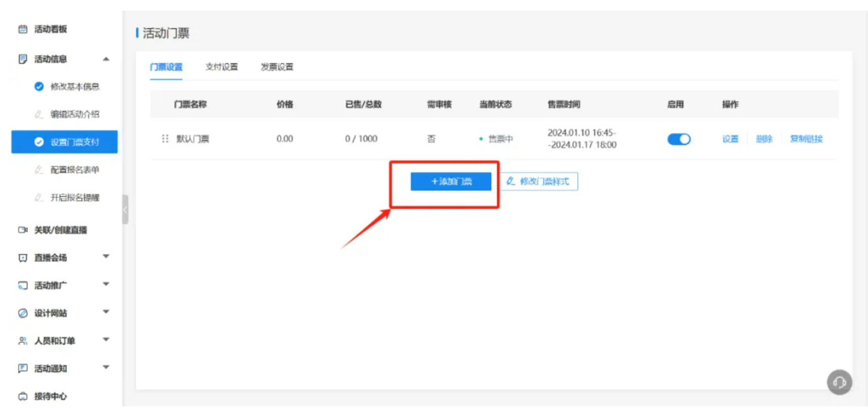Expand the 人员和订单 menu arrow

(x=106, y=339)
